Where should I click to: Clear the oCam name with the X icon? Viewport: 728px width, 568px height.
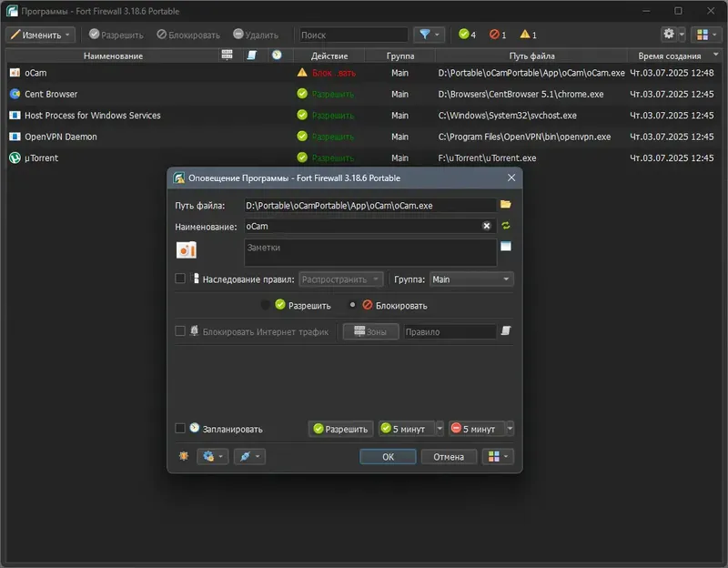tap(486, 226)
